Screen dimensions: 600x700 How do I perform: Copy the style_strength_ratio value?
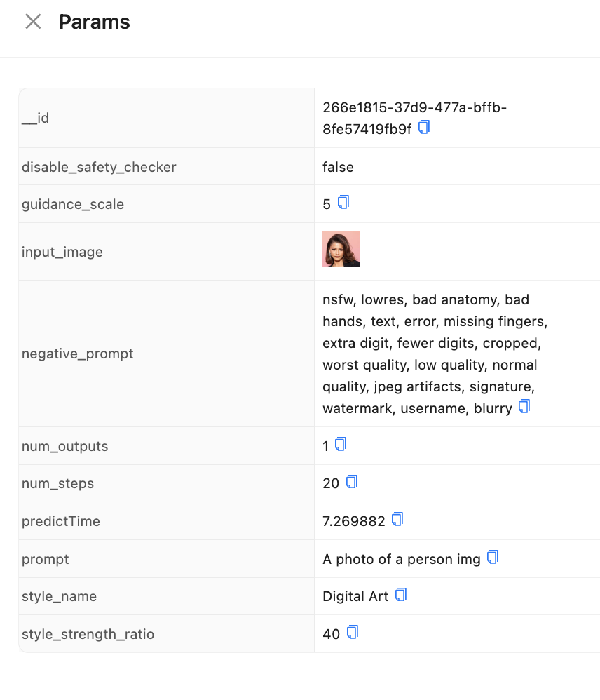pyautogui.click(x=353, y=633)
